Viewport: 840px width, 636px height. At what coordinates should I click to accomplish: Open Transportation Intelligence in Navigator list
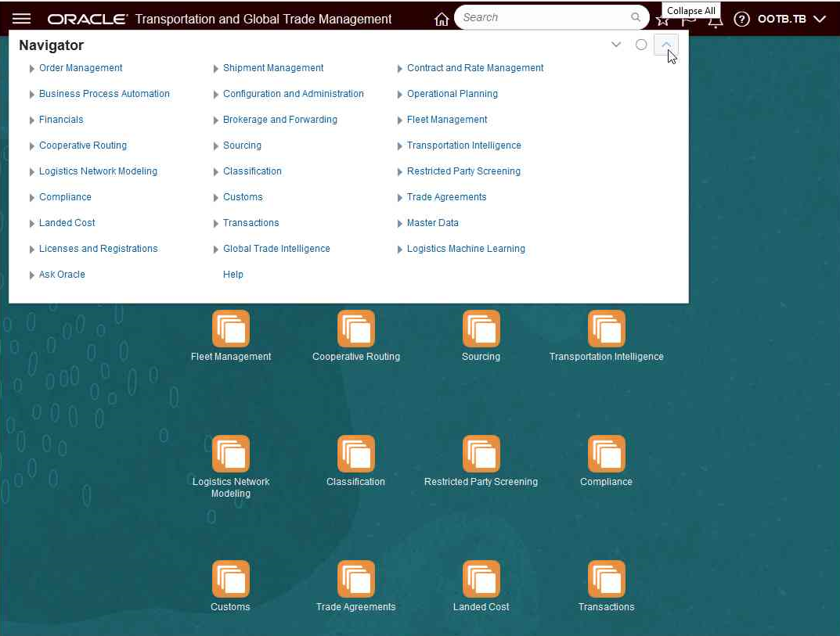464,145
